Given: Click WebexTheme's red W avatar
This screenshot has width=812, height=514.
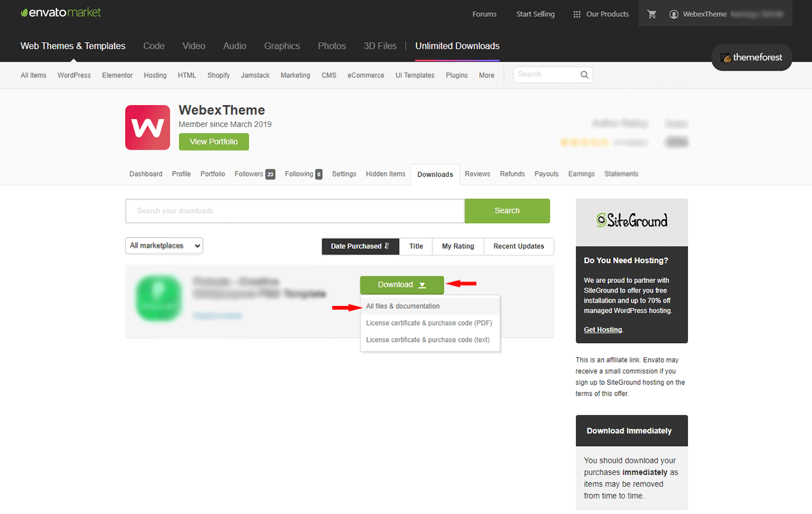Looking at the screenshot, I should tap(147, 127).
